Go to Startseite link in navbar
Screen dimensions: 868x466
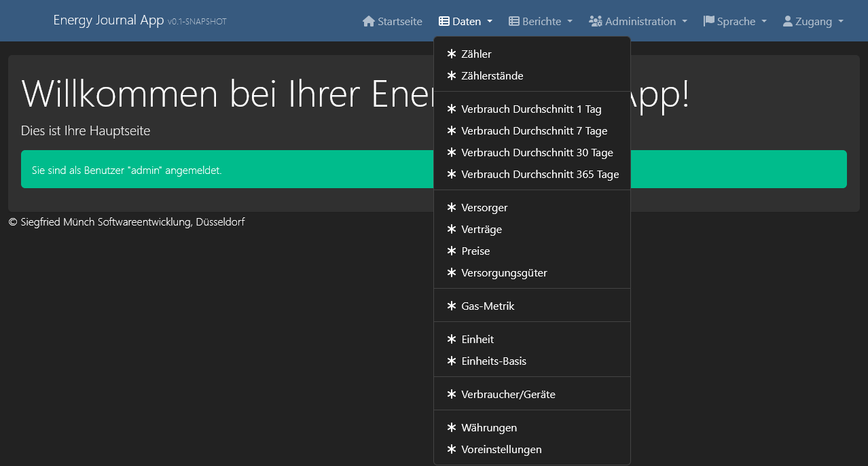[399, 21]
